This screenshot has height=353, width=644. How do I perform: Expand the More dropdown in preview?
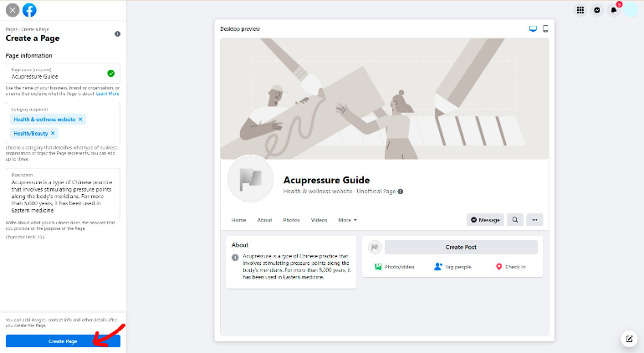click(347, 220)
